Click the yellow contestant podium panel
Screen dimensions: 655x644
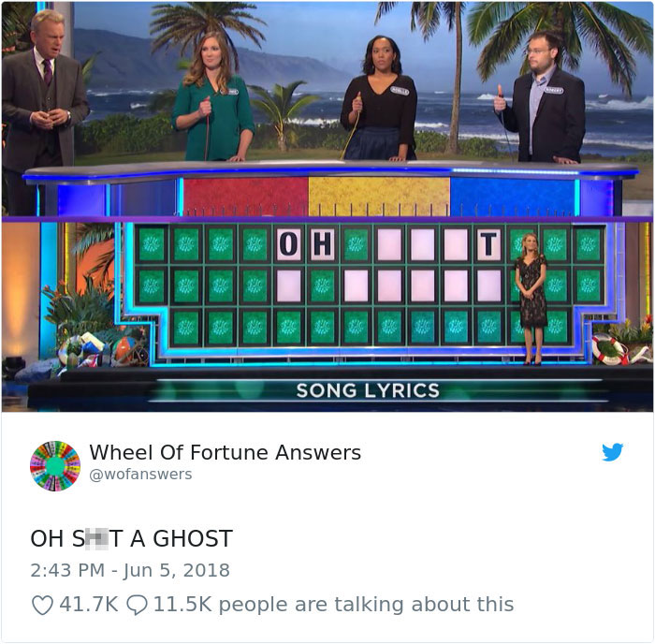click(379, 197)
